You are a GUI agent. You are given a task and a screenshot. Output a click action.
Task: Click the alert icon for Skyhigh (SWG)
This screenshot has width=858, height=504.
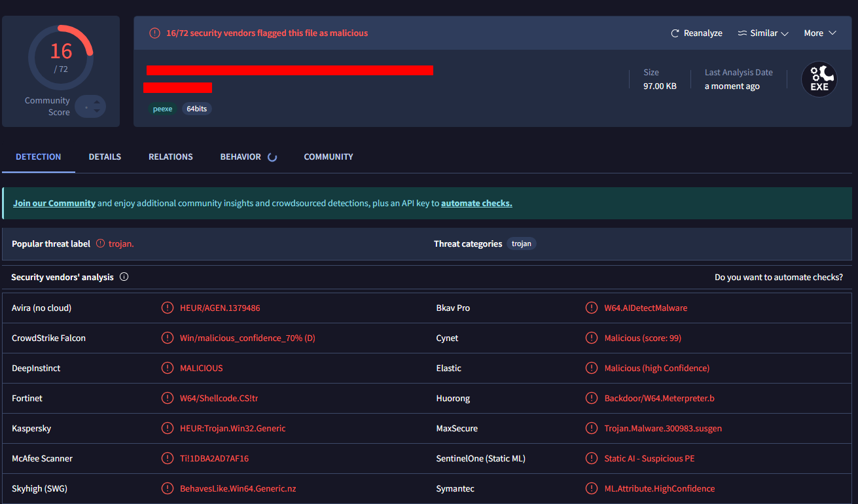click(x=168, y=488)
